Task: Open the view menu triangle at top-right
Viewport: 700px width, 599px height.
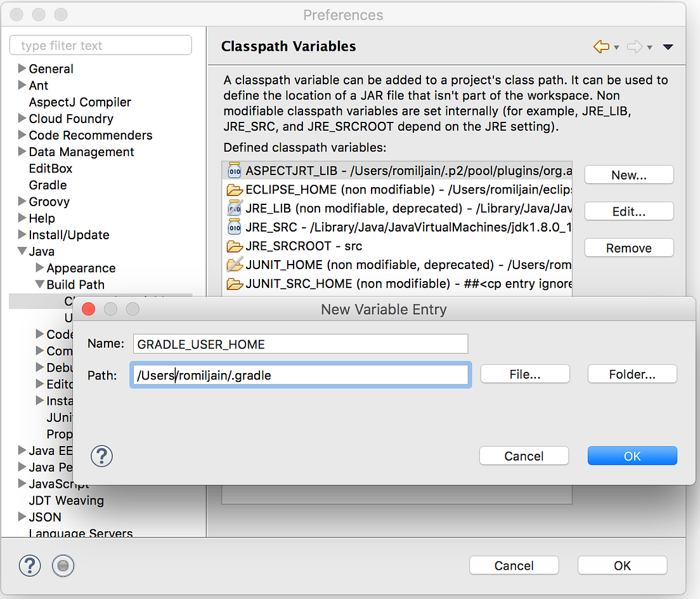Action: click(668, 47)
